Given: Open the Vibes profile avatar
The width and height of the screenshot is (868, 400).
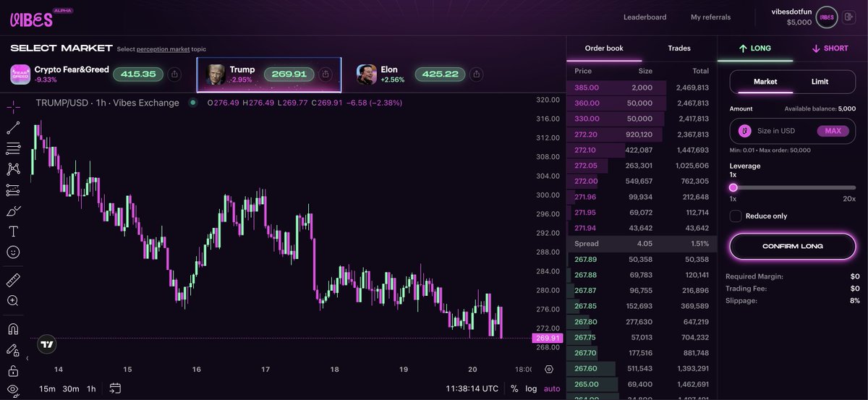Looking at the screenshot, I should (827, 17).
